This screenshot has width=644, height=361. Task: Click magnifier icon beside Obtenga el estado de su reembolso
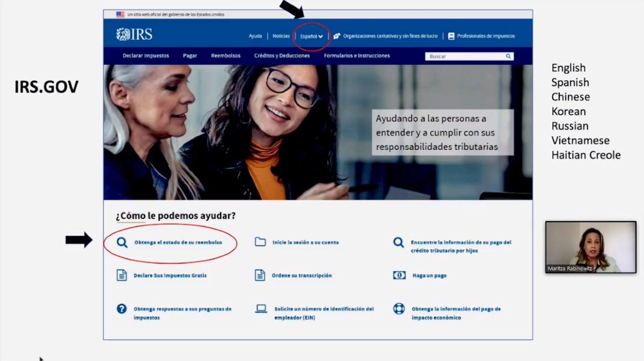click(122, 242)
